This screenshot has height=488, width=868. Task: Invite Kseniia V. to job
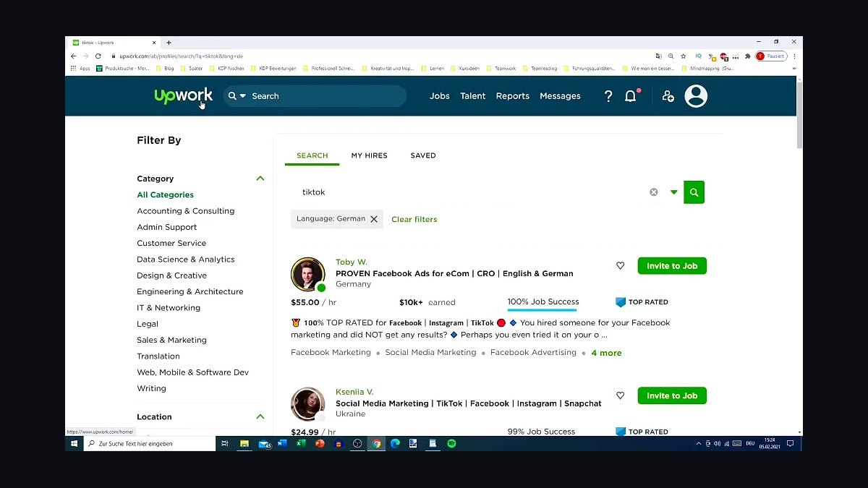tap(672, 395)
